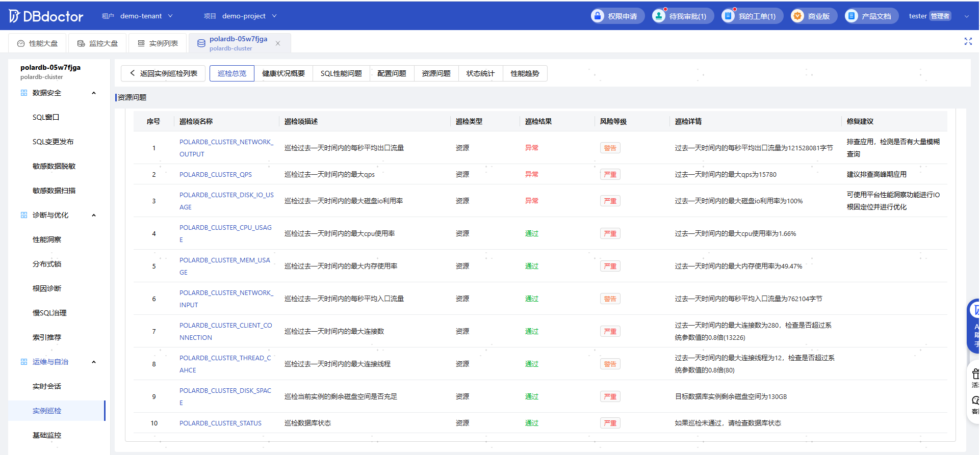Click the DBdoctor logo icon

[14, 16]
